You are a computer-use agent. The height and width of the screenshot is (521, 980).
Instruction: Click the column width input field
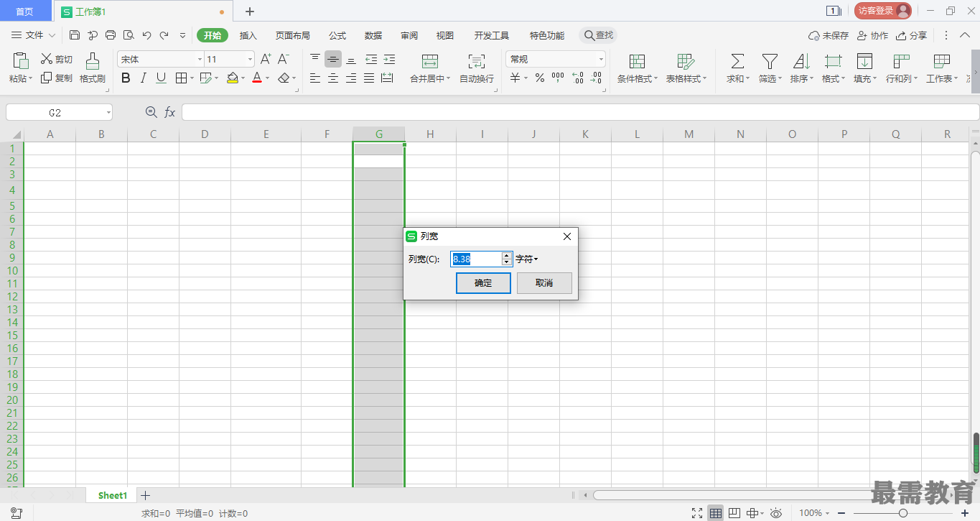(476, 259)
